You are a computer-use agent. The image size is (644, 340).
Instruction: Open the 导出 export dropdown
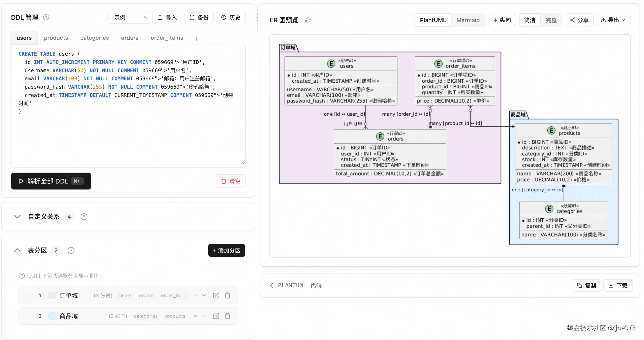pos(613,20)
